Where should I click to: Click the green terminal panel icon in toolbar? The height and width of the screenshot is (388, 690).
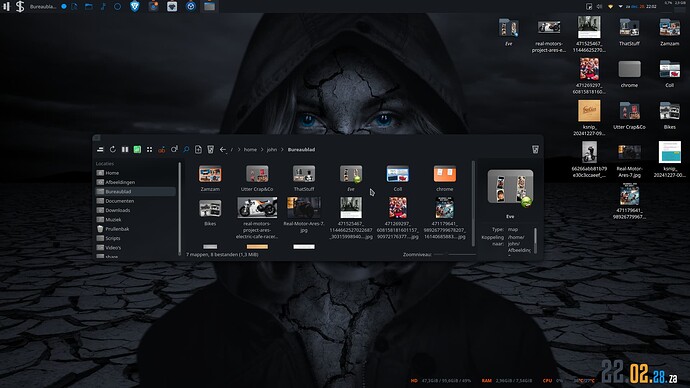[137, 150]
